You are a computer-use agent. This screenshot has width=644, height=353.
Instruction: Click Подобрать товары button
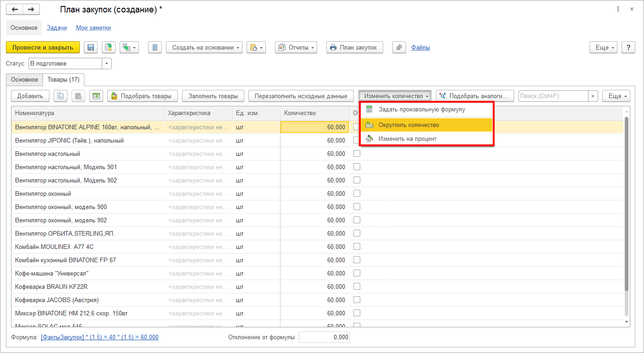(x=143, y=96)
